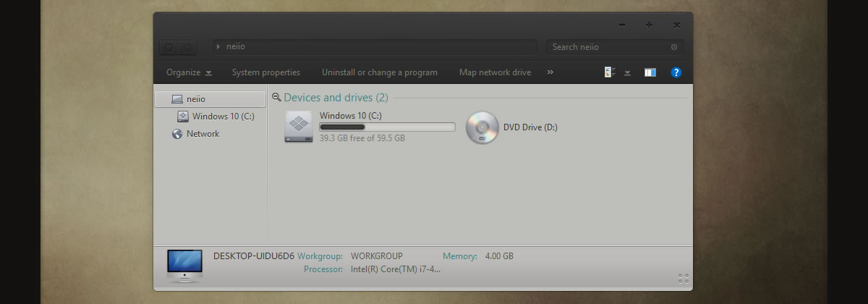
Task: Click the search magnifier in Search neiio
Action: click(674, 47)
